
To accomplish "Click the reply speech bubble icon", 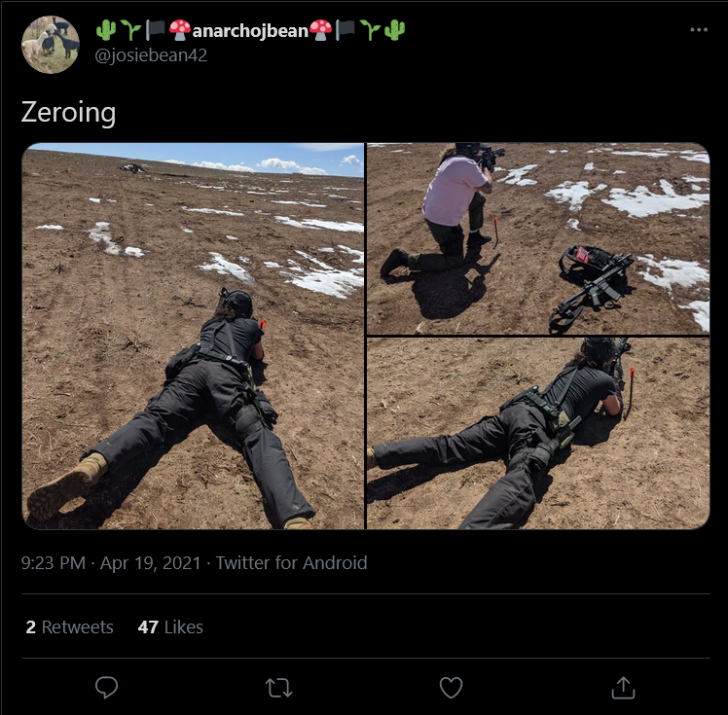I will pos(106,687).
